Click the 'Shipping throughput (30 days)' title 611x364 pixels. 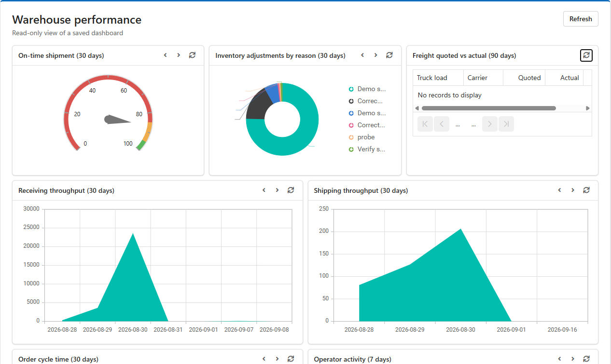coord(361,190)
